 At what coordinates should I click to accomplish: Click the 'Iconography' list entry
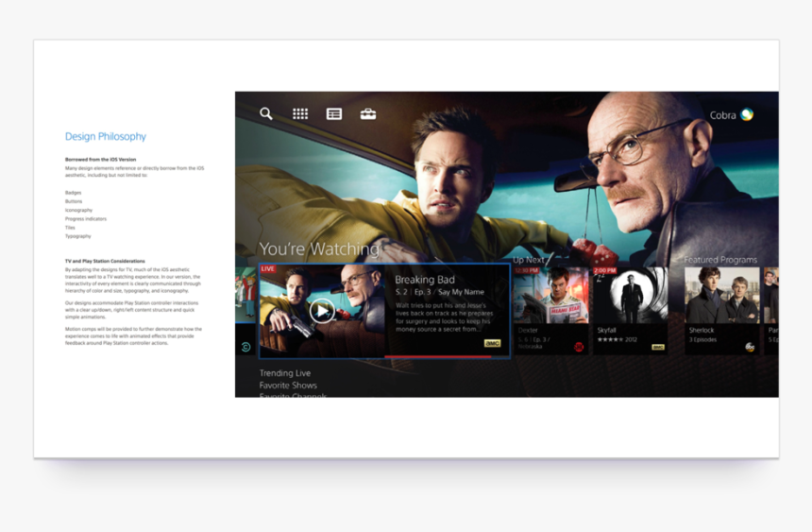coord(78,210)
